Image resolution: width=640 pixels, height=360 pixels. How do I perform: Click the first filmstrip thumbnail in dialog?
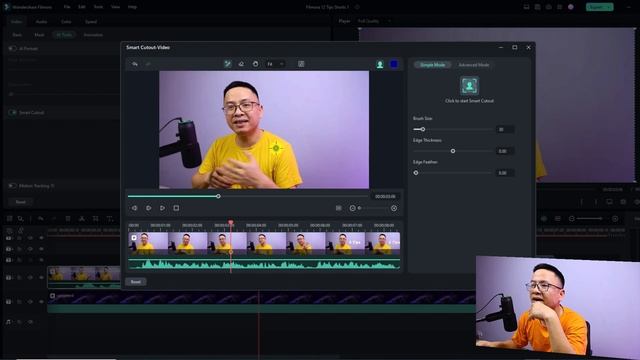(148, 244)
